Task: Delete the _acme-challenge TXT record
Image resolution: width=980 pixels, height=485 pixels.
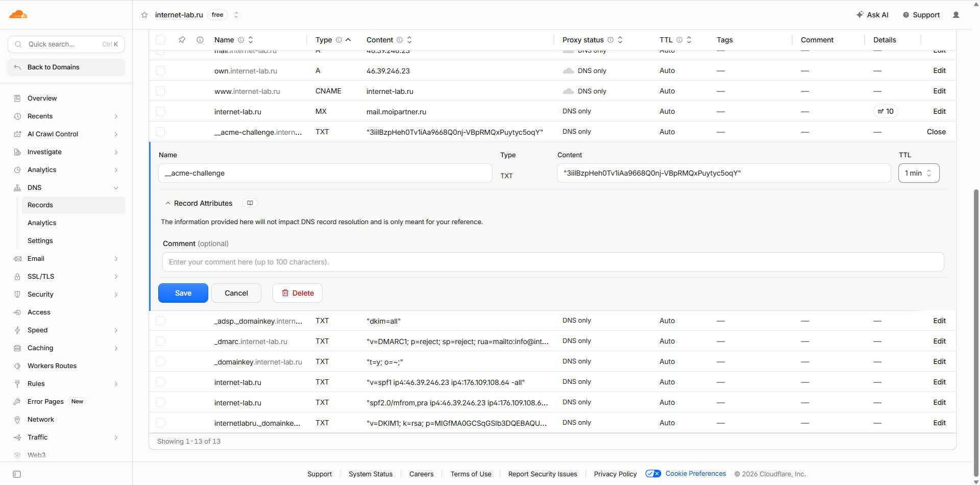Action: point(298,293)
